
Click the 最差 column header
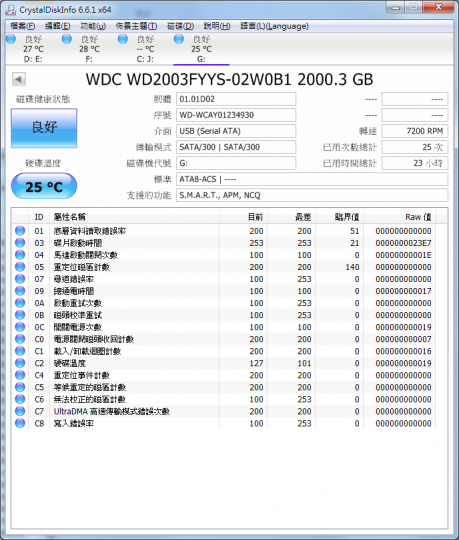291,217
